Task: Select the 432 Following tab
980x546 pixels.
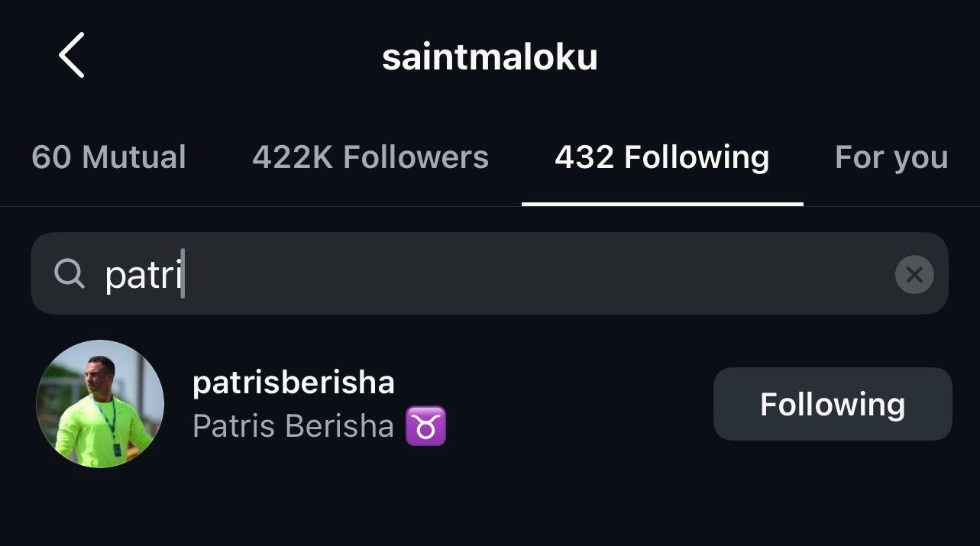Action: click(661, 157)
